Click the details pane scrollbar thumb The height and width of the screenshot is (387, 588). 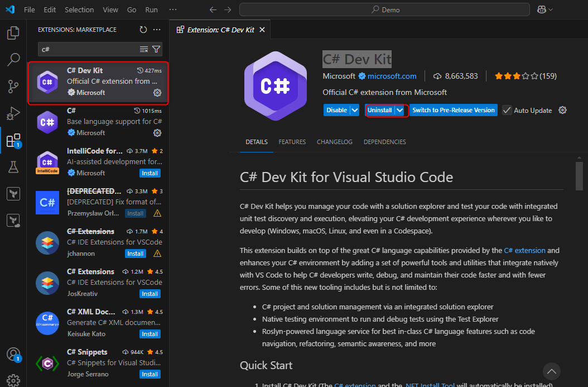pos(579,176)
